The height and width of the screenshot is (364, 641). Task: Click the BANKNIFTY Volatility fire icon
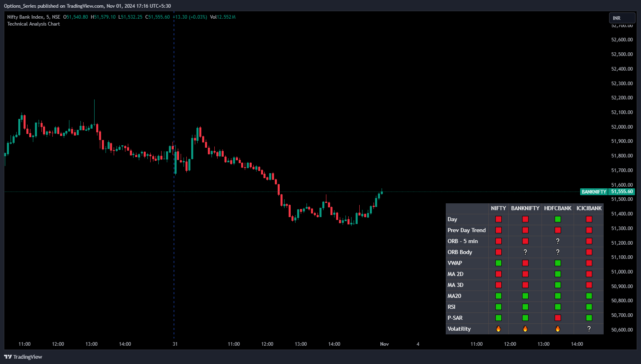click(x=525, y=329)
